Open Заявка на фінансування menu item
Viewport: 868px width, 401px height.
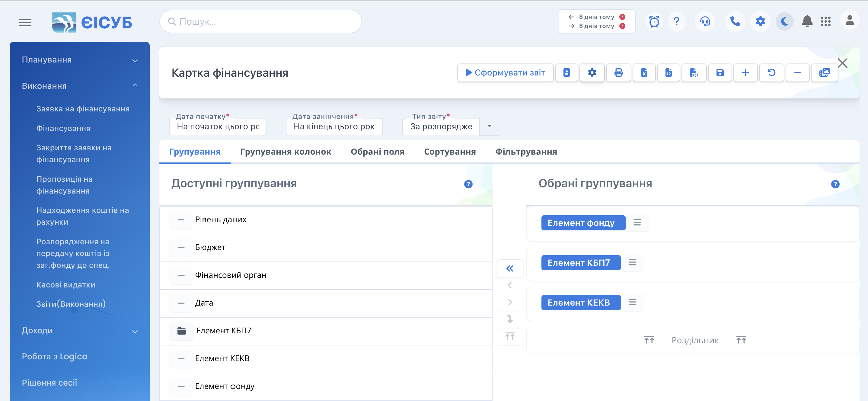tap(83, 109)
